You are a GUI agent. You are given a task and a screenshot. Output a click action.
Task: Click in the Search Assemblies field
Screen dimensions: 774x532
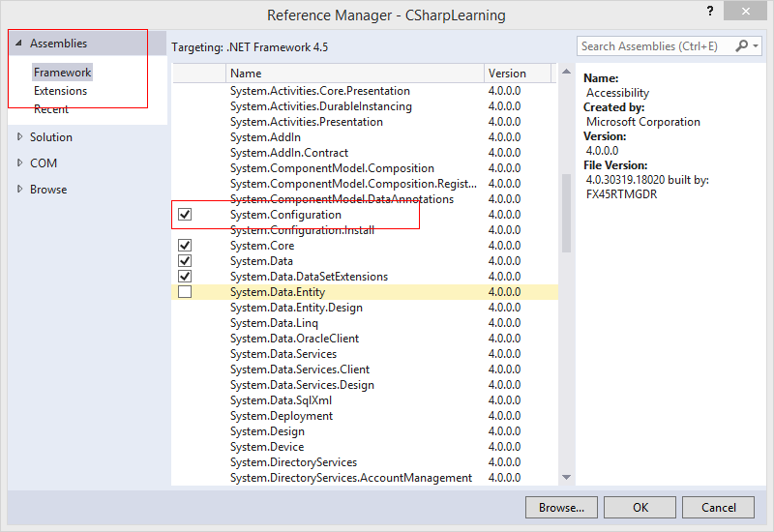(x=653, y=46)
